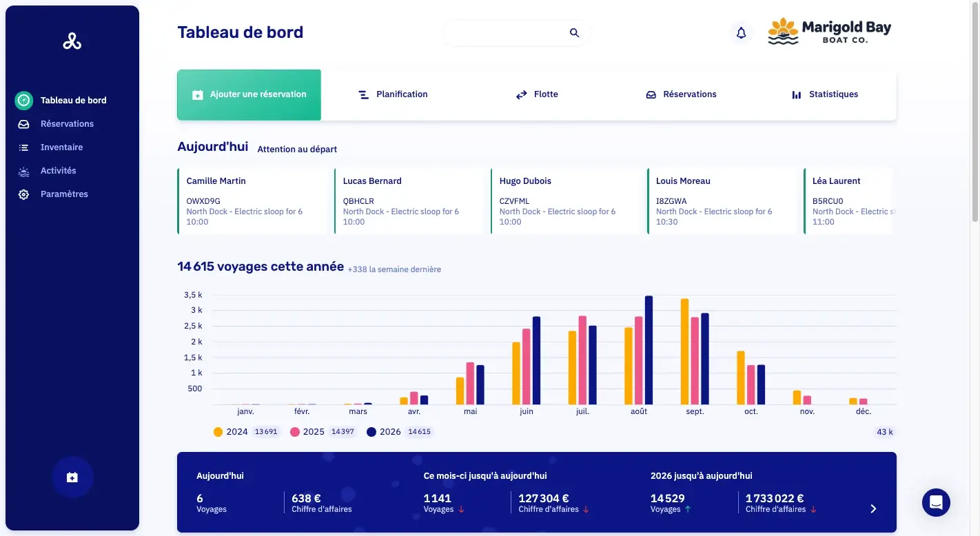Open Louis Moreau's booking card
980x536 pixels.
(x=722, y=201)
